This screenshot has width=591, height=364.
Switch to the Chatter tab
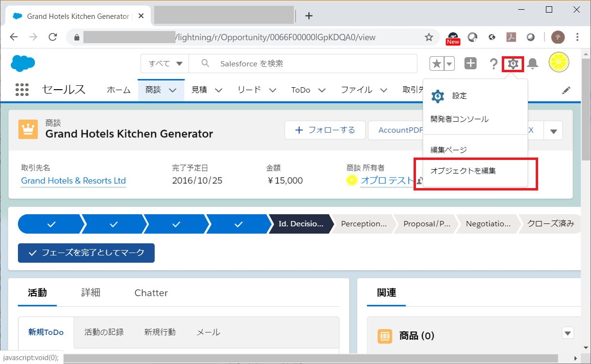click(151, 293)
